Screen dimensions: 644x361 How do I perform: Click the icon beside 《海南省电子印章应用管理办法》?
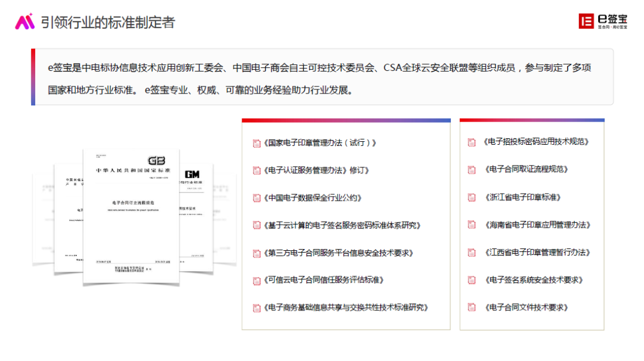[472, 225]
